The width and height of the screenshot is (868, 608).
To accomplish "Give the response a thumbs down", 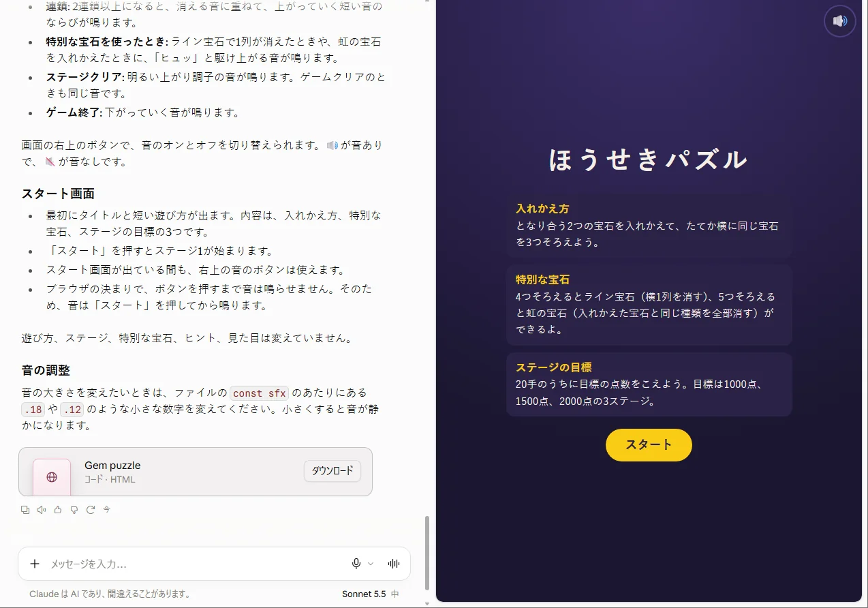I will [x=74, y=509].
